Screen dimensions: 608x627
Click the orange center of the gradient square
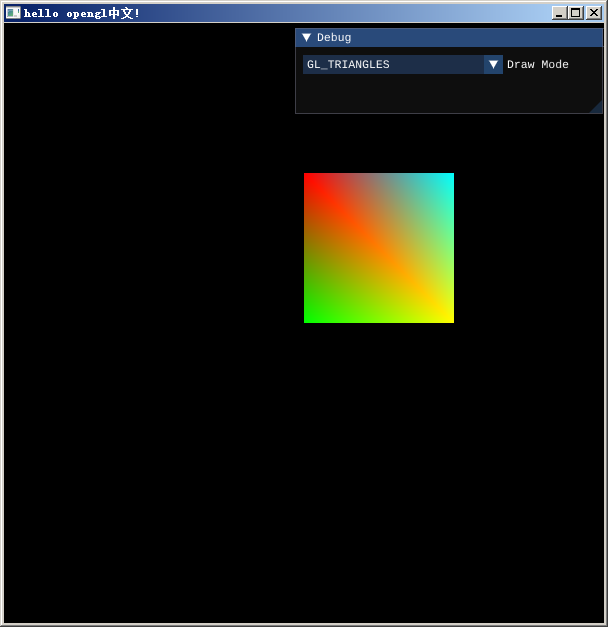coord(379,248)
